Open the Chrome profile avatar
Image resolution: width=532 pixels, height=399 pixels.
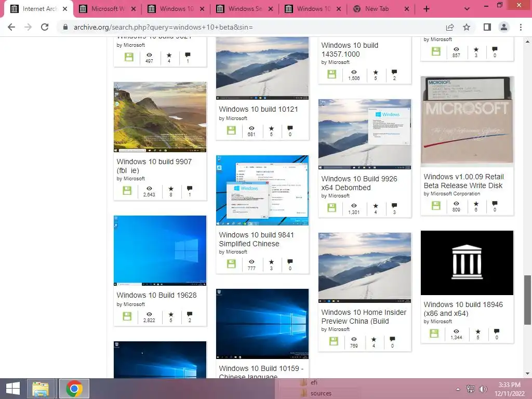tap(504, 27)
